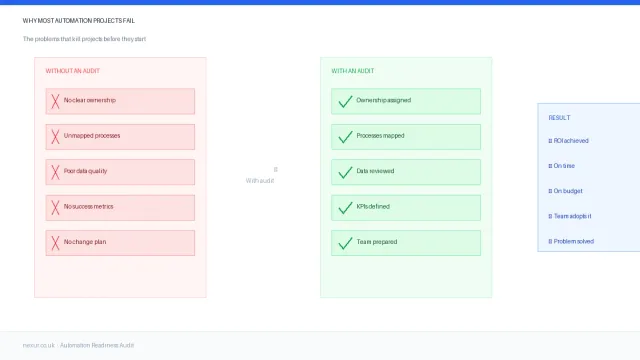This screenshot has height=360, width=640.
Task: Select the 'Processes mapped' text
Action: (380, 136)
